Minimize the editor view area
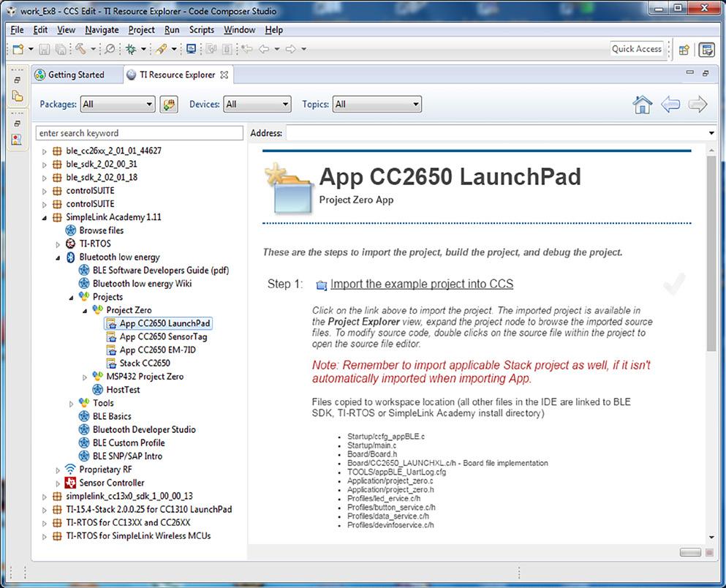726x588 pixels. (x=690, y=72)
